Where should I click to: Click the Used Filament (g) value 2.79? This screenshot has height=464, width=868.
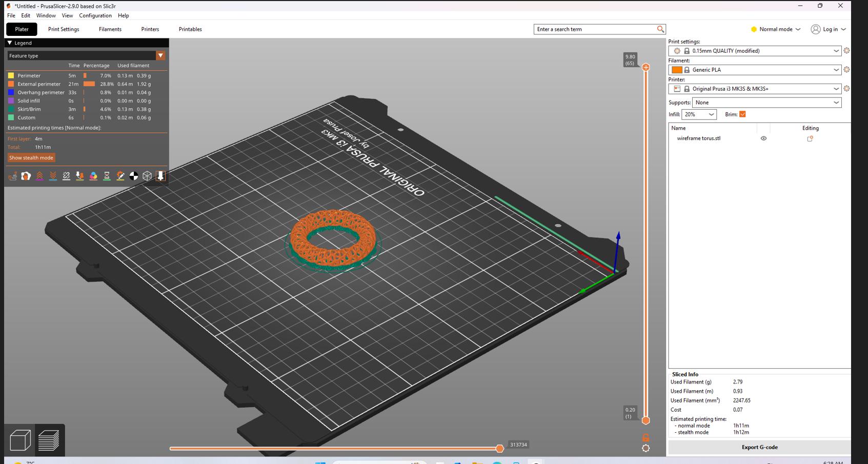[738, 382]
